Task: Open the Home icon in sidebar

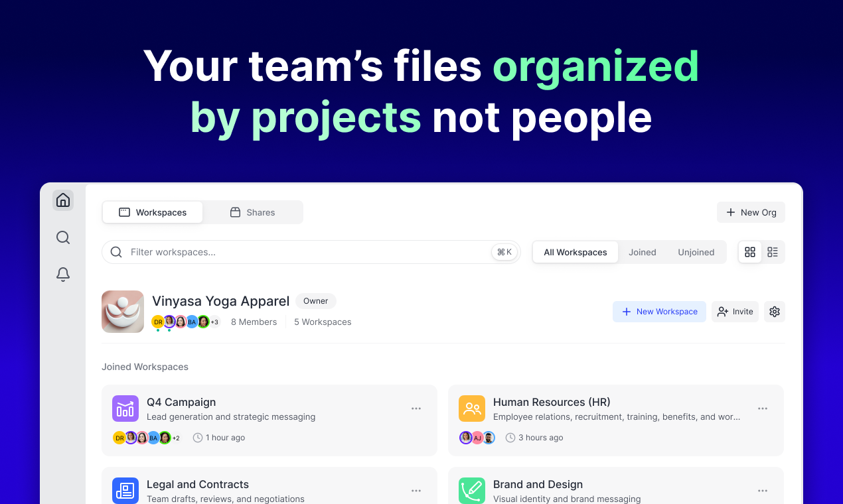Action: coord(63,200)
